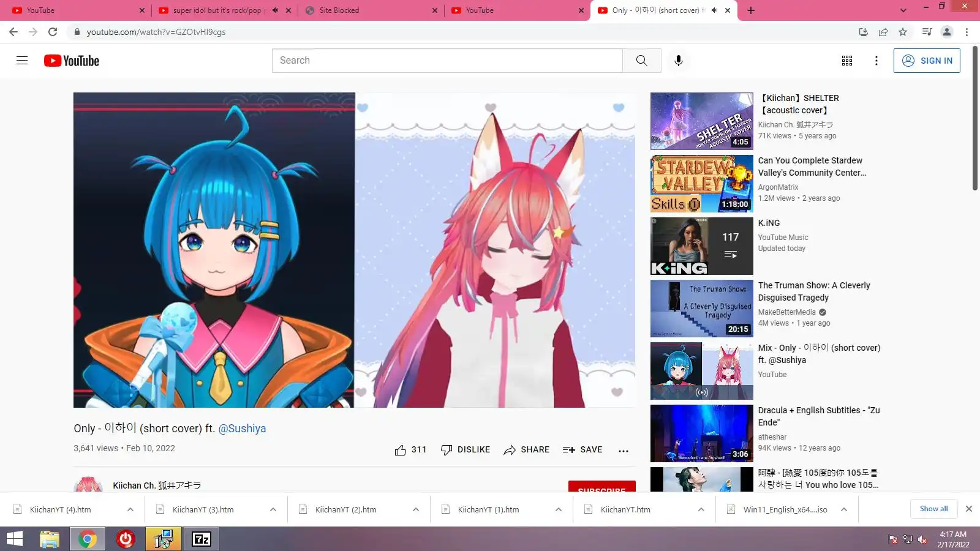The height and width of the screenshot is (551, 980).
Task: Go forward in Chrome
Action: coord(33,32)
